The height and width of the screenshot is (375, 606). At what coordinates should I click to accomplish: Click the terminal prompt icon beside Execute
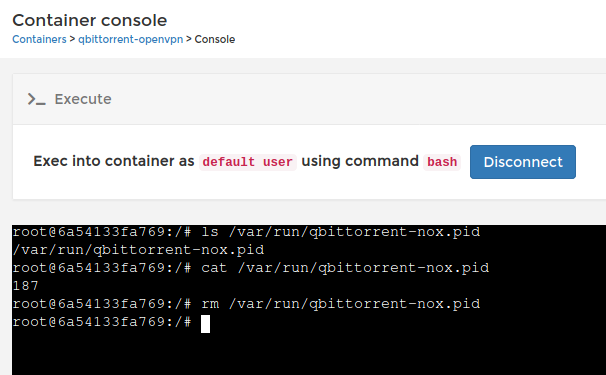pos(37,99)
